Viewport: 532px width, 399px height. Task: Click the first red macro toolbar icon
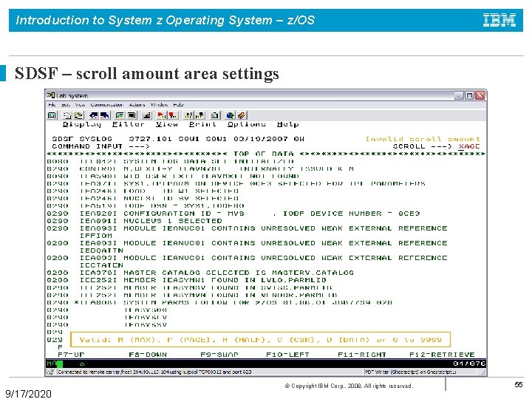(x=162, y=116)
